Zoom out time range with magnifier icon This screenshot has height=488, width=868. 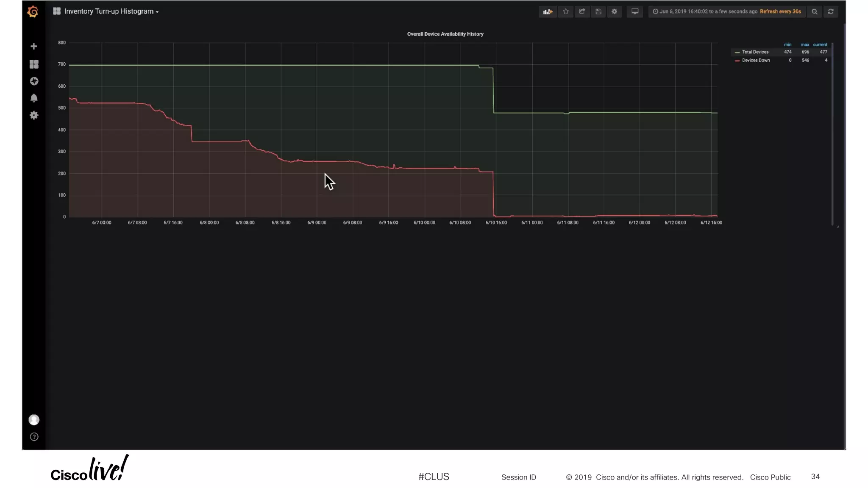point(814,11)
